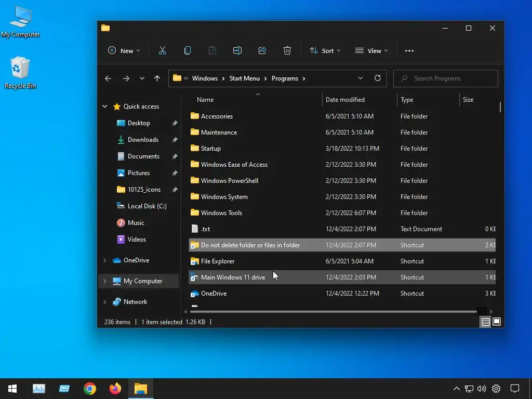This screenshot has width=532, height=399.
Task: Click the Copy icon in toolbar
Action: click(187, 50)
